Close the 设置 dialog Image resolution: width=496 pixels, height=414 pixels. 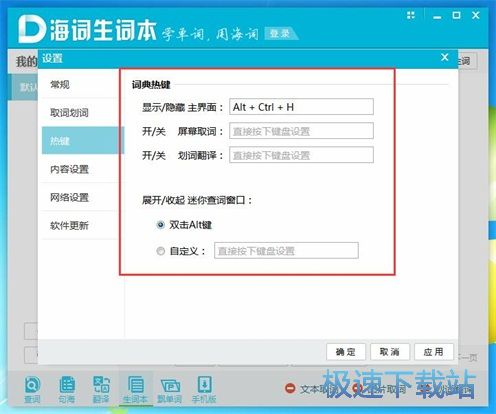tap(444, 57)
